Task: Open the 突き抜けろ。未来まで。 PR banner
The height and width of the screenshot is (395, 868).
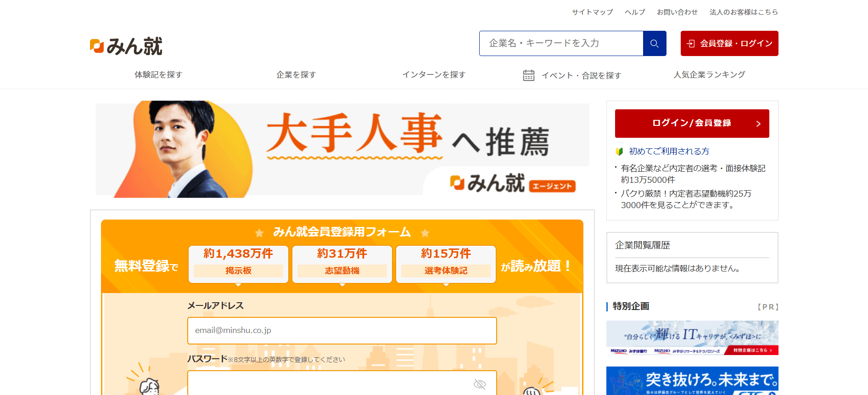Action: [x=692, y=381]
